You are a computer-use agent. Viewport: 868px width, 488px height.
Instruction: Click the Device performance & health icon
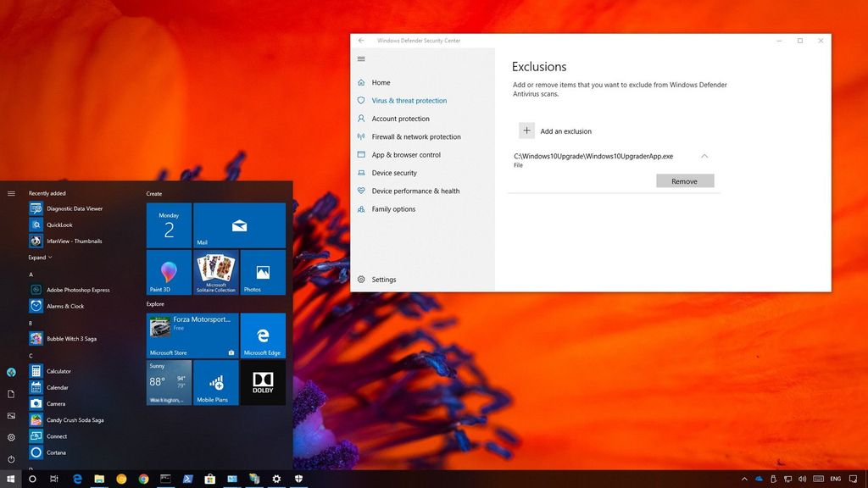tap(360, 191)
